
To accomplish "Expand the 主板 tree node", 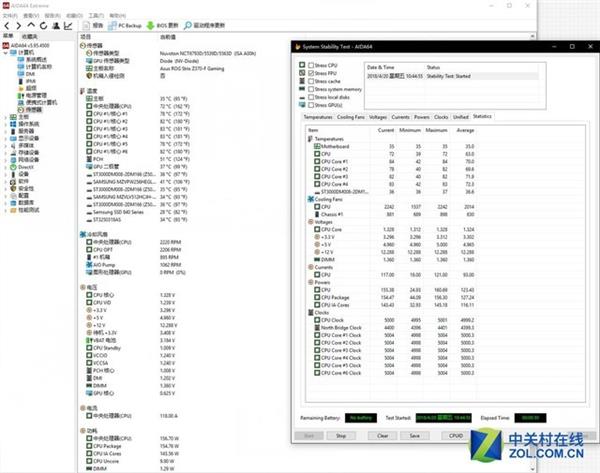I will point(5,117).
